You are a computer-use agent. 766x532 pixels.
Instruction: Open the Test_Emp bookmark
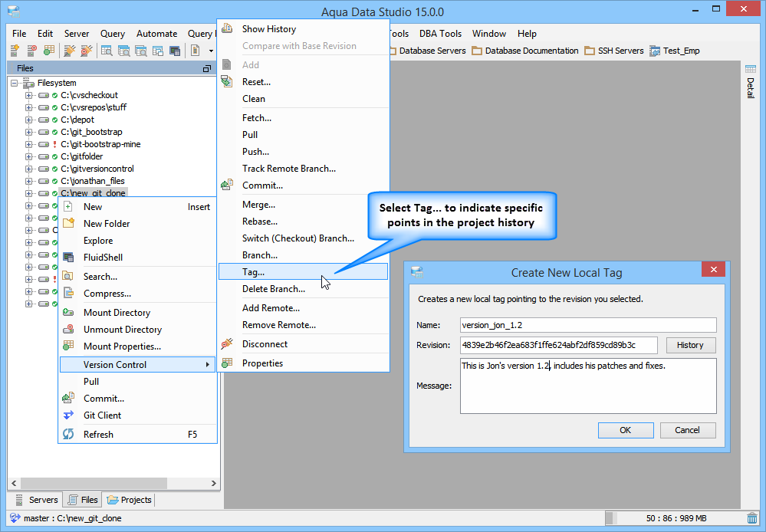pyautogui.click(x=675, y=51)
